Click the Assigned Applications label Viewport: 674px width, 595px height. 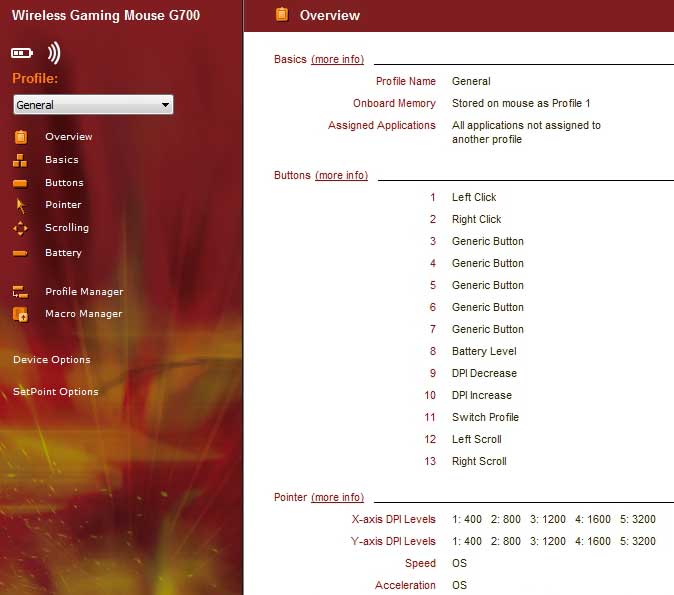point(382,125)
